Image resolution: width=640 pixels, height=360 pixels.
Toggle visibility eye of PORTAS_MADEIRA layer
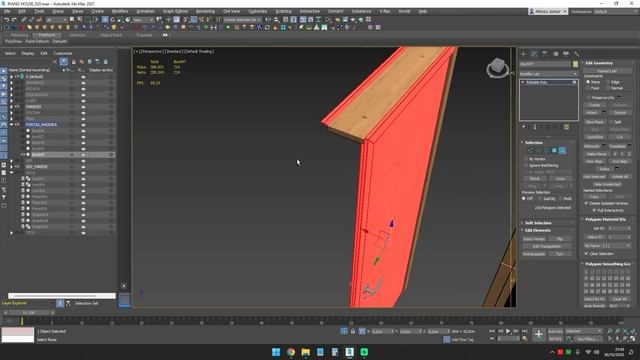click(17, 124)
